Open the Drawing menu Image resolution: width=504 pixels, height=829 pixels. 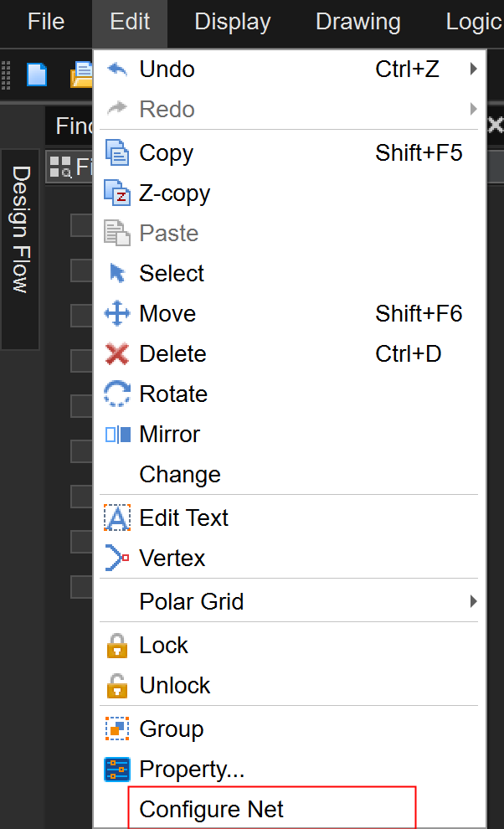click(x=357, y=22)
